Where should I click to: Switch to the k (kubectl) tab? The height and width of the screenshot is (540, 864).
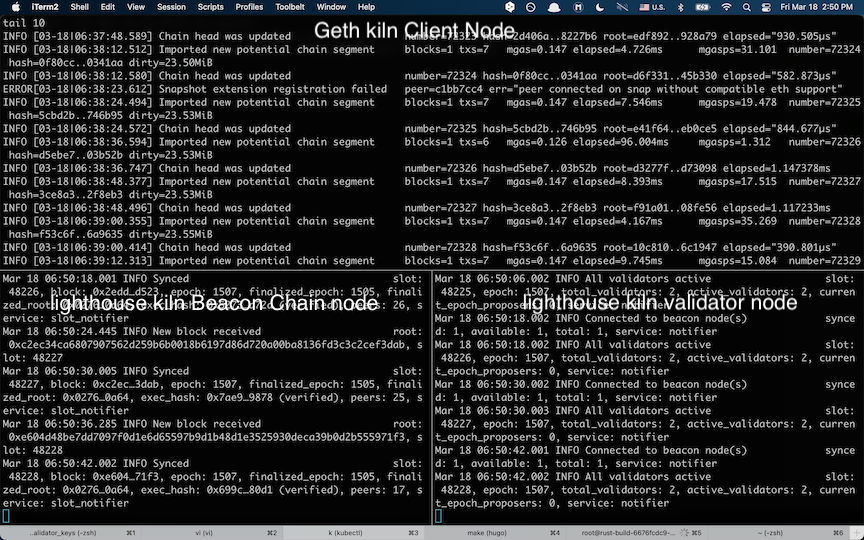coord(354,533)
